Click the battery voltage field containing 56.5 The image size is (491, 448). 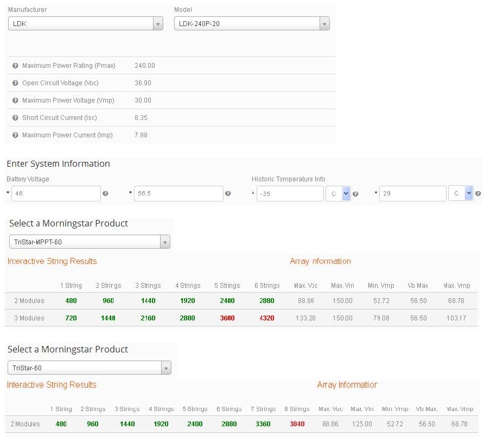[x=178, y=194]
